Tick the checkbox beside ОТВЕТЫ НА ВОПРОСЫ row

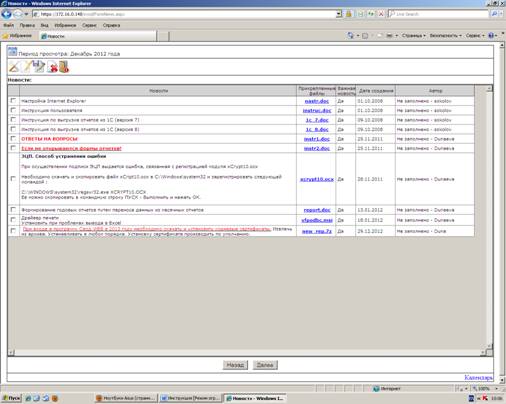(13, 138)
